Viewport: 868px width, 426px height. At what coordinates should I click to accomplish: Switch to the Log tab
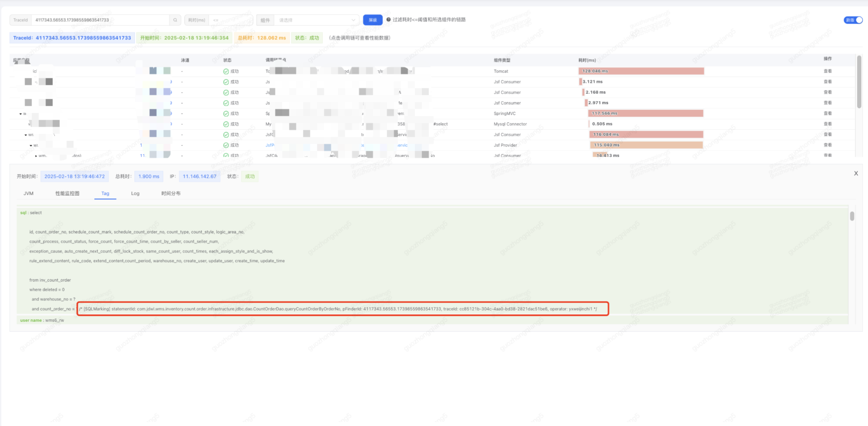135,194
